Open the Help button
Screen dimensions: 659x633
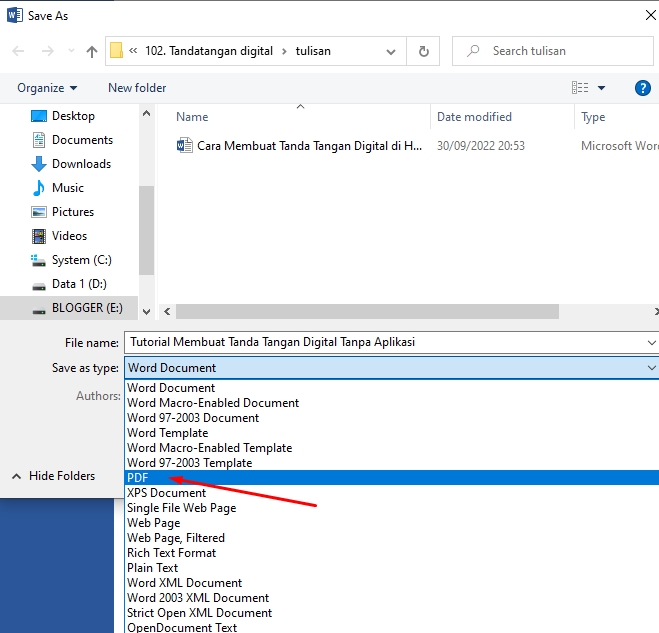643,88
